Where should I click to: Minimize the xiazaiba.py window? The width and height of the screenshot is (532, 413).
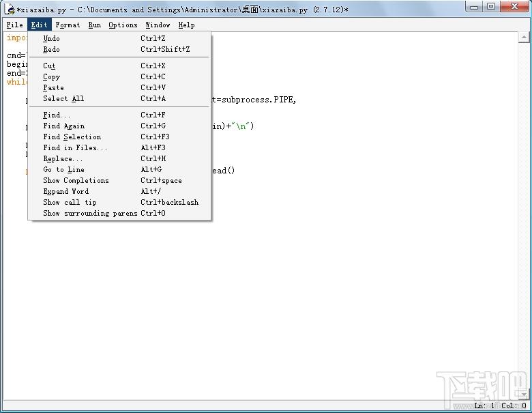click(x=474, y=6)
